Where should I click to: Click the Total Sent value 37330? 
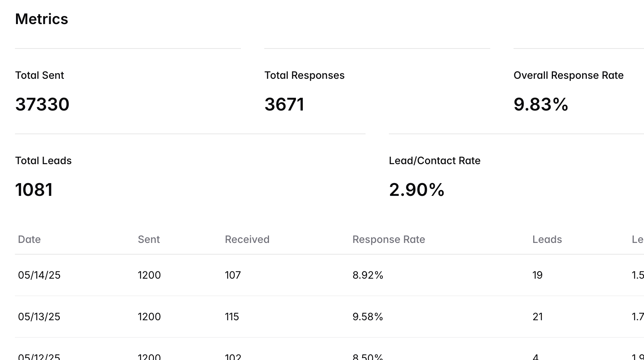click(42, 104)
